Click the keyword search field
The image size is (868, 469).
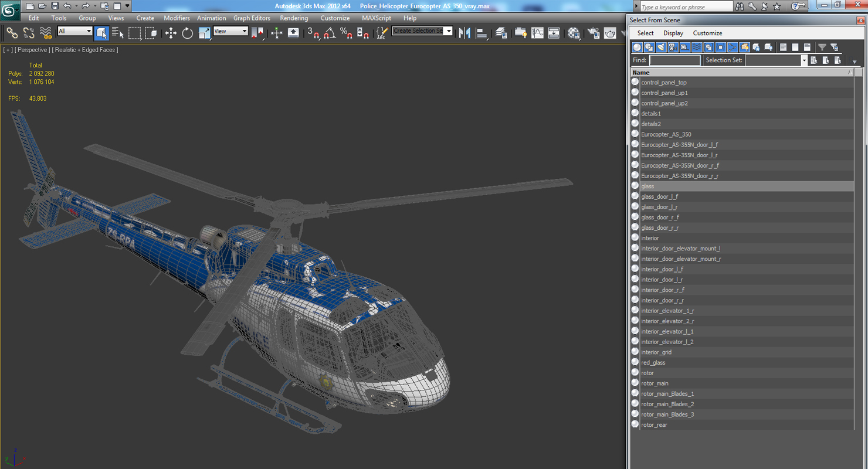click(x=686, y=6)
